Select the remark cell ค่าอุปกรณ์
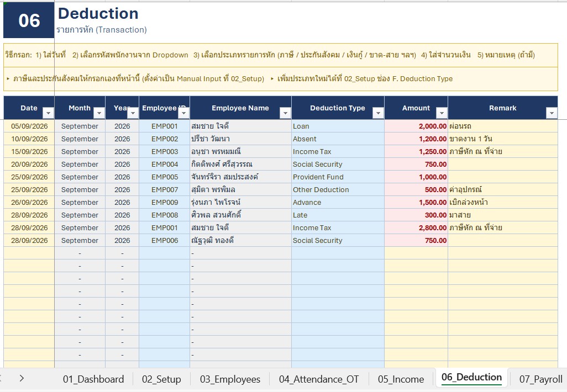 click(x=503, y=190)
